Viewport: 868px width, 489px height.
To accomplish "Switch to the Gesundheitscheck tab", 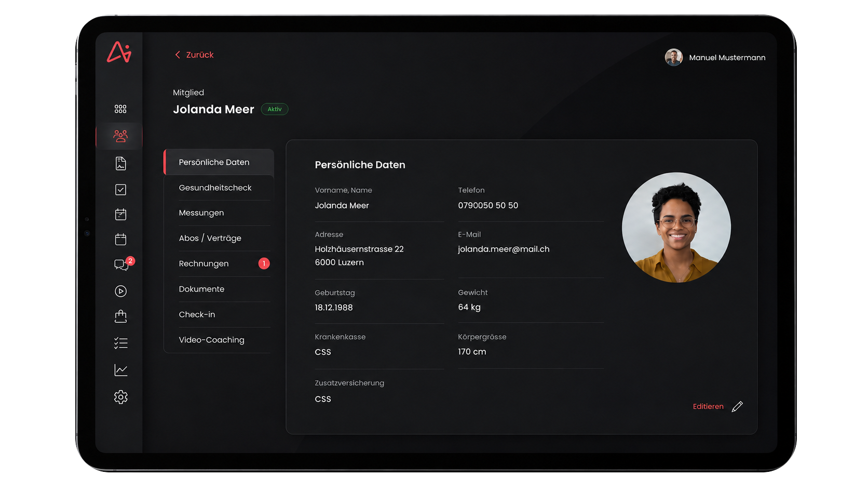I will click(219, 188).
